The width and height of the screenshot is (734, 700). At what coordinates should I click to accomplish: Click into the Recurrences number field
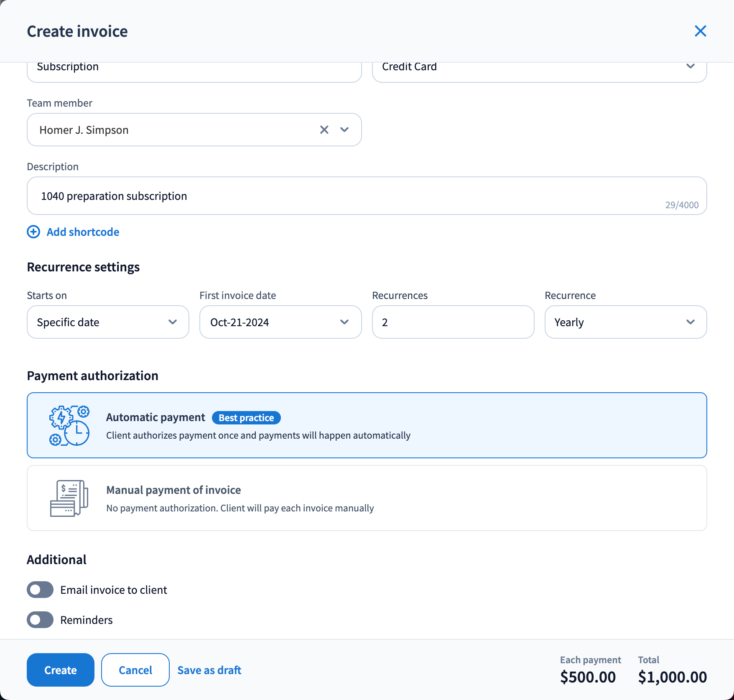pos(453,322)
